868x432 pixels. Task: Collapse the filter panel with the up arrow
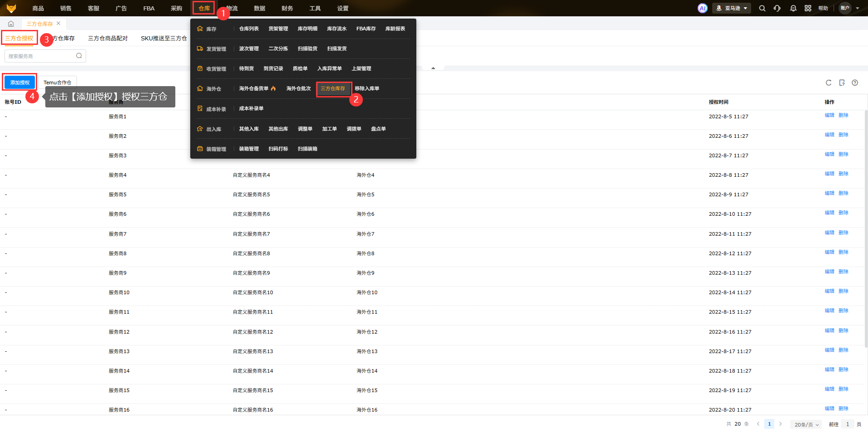pos(433,68)
